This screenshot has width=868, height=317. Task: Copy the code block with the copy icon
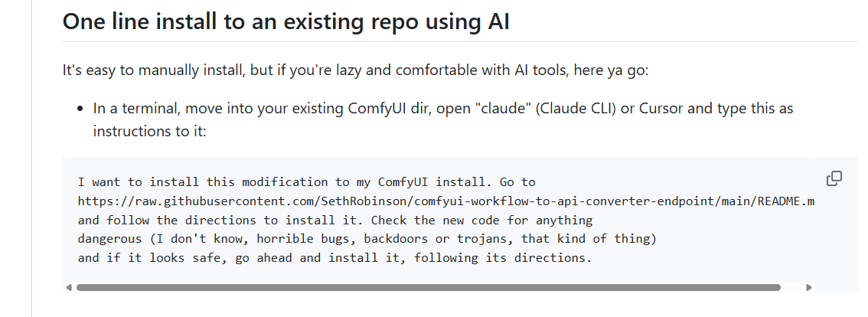coord(834,178)
